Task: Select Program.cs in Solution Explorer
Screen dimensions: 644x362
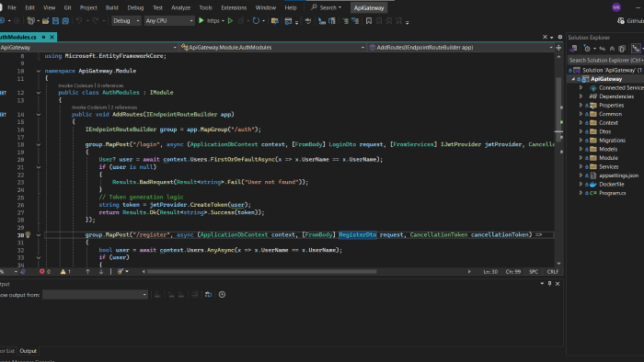Action: pyautogui.click(x=612, y=193)
